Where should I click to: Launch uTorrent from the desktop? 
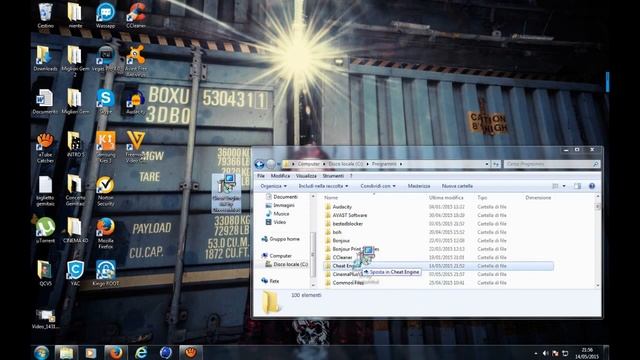pyautogui.click(x=45, y=230)
